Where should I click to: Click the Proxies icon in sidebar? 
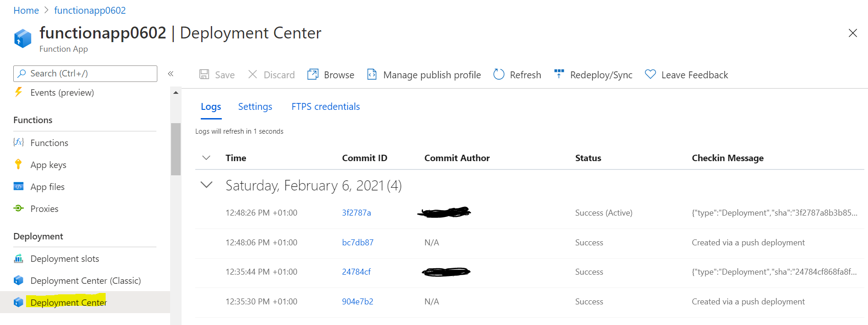(x=18, y=208)
